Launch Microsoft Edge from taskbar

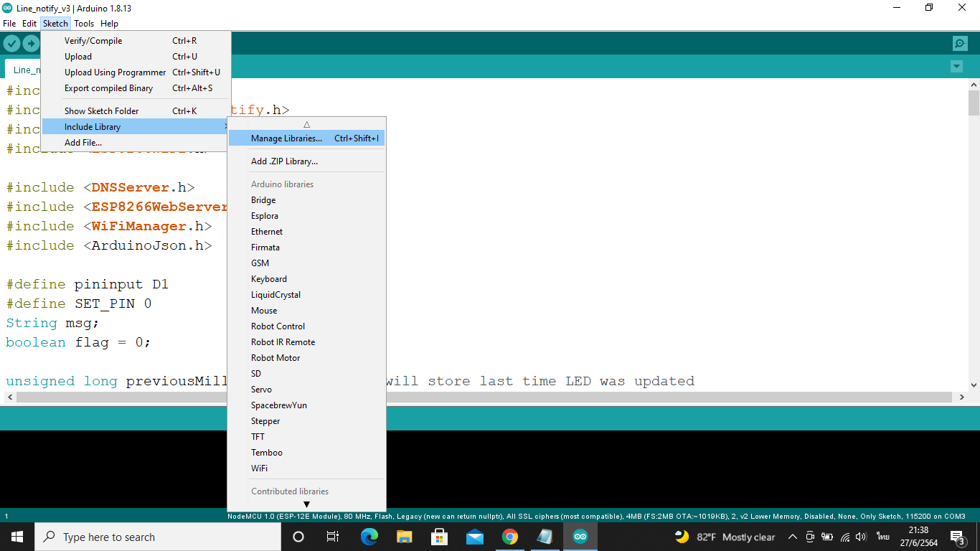(369, 537)
